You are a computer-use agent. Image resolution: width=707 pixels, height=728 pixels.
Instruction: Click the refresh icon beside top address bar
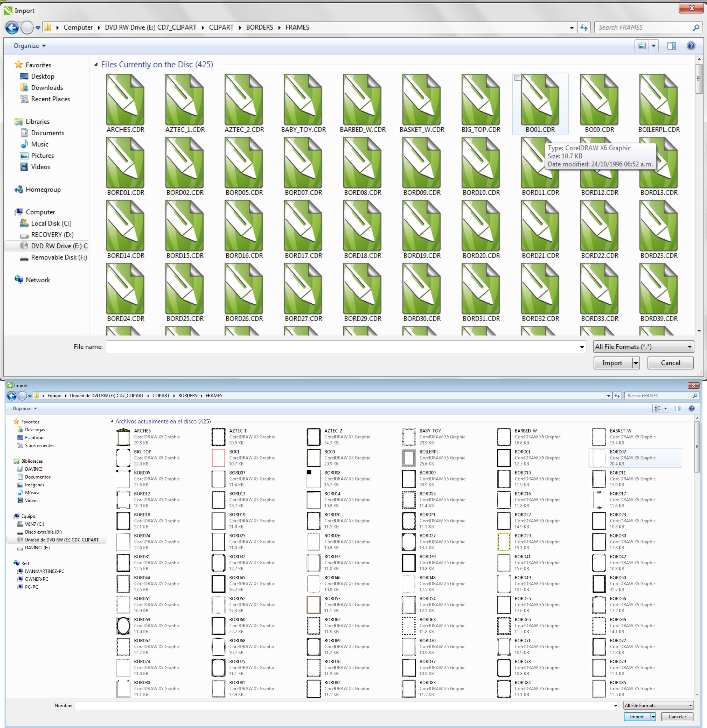584,28
